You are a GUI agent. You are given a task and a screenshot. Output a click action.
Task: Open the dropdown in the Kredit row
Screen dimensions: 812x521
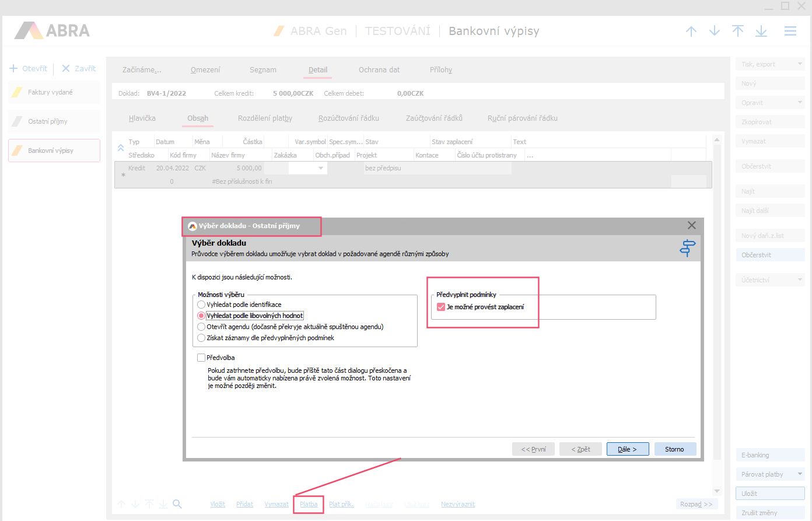coord(321,168)
